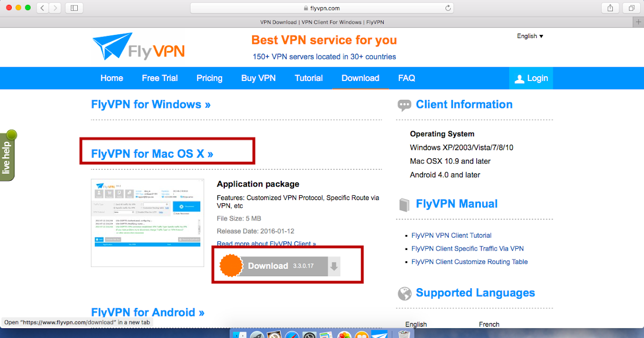
Task: Download the Mac client version 3.3.0.17
Action: pyautogui.click(x=280, y=266)
